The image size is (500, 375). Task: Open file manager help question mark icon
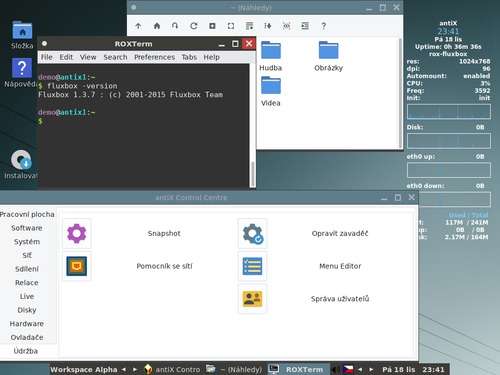pos(323,26)
